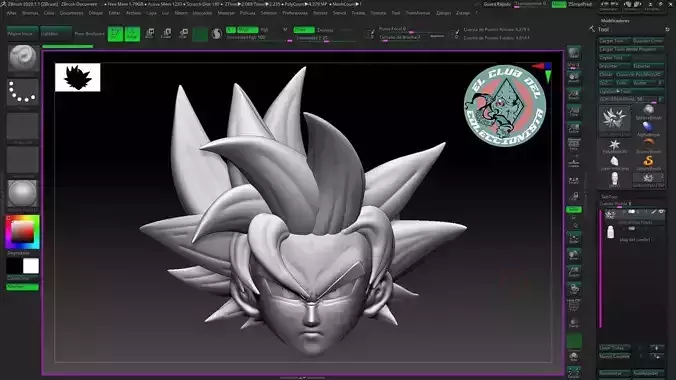Click the green Alternar button
This screenshot has height=380, width=676.
pyautogui.click(x=22, y=287)
